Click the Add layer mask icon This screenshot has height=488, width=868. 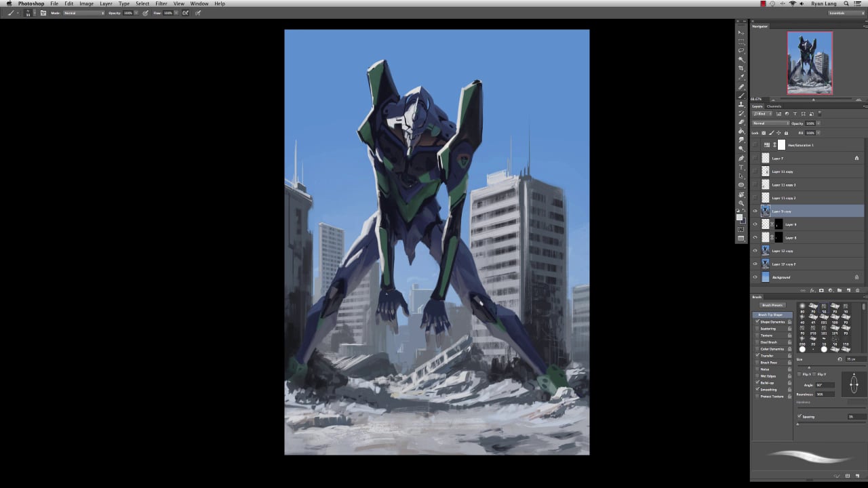821,291
